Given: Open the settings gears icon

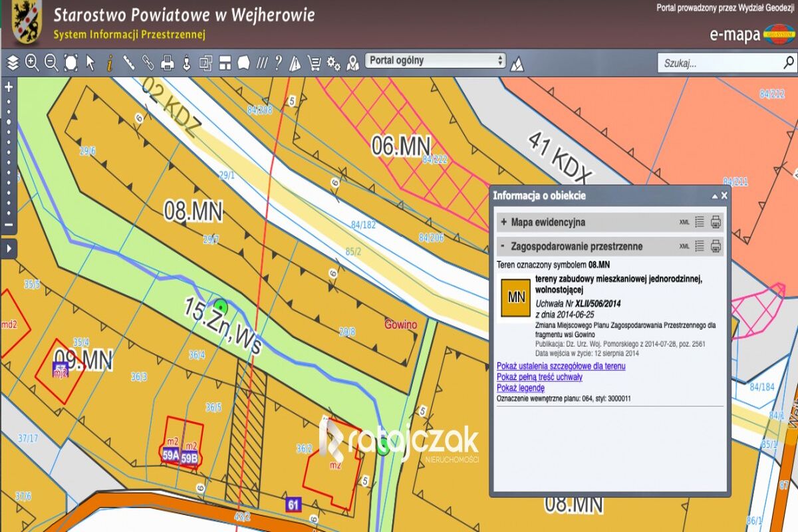Looking at the screenshot, I should click(334, 62).
